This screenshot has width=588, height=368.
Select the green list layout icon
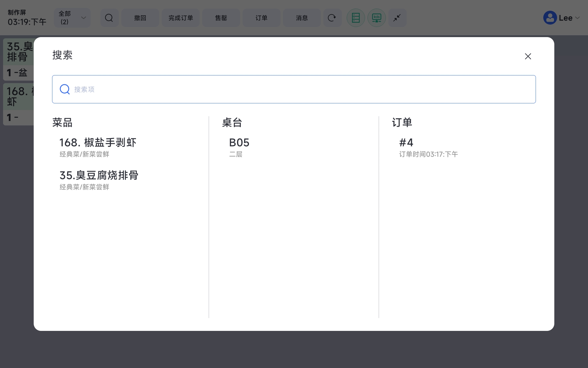[x=356, y=18]
